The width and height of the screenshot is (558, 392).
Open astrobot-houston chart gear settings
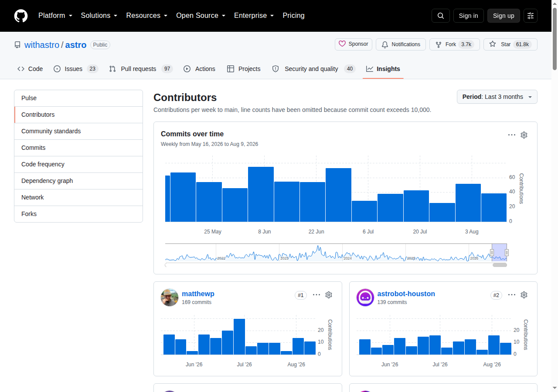click(x=524, y=295)
